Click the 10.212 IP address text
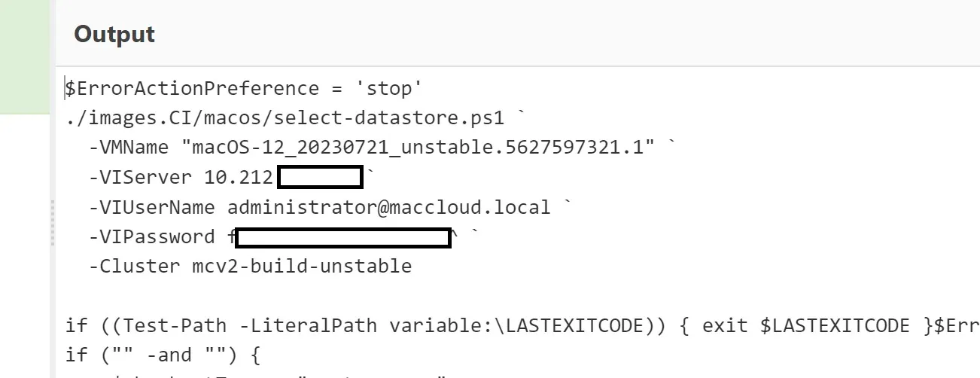The width and height of the screenshot is (980, 378). tap(239, 178)
